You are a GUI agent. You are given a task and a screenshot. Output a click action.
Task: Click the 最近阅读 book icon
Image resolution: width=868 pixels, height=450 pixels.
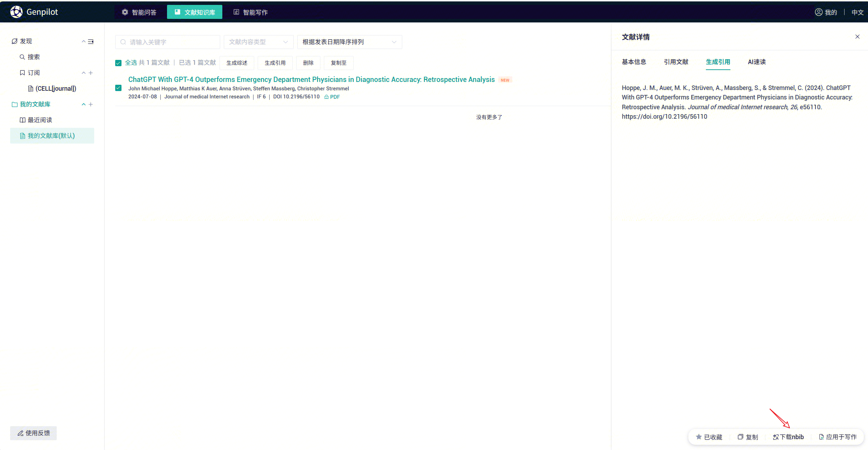pos(22,120)
